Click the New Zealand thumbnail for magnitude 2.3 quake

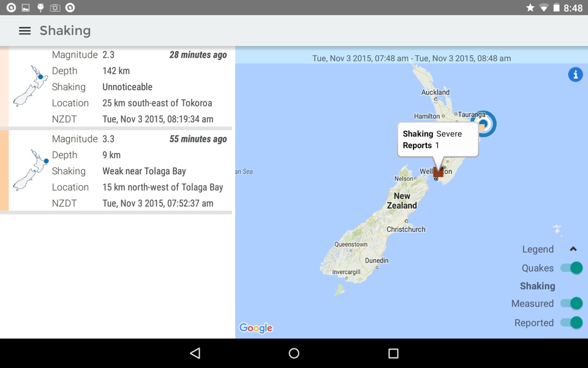pos(31,86)
